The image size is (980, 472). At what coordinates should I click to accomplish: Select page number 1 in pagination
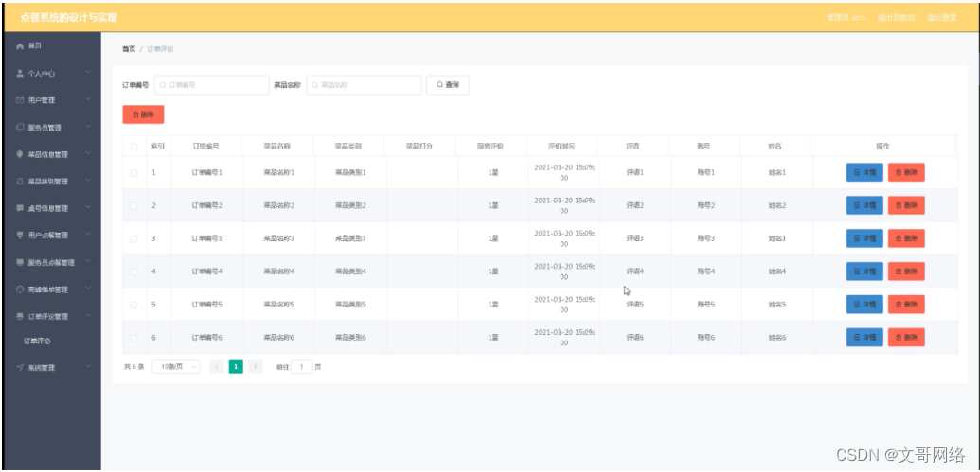pyautogui.click(x=236, y=367)
